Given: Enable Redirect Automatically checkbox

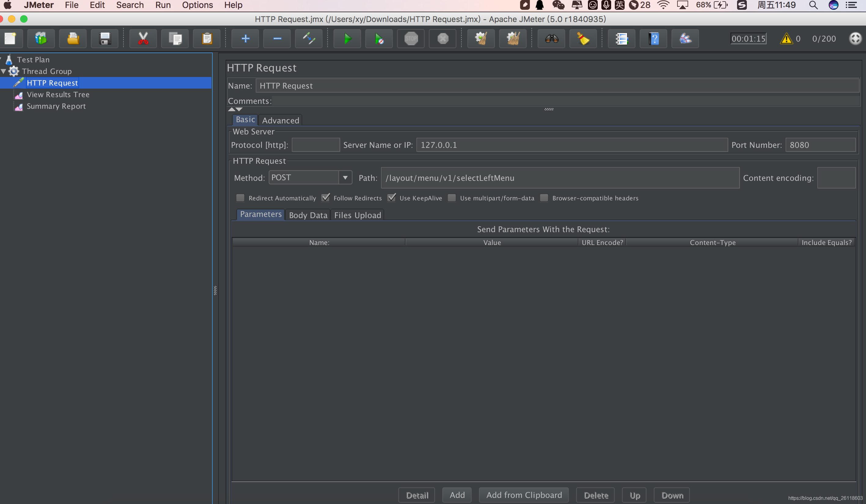Looking at the screenshot, I should click(240, 198).
